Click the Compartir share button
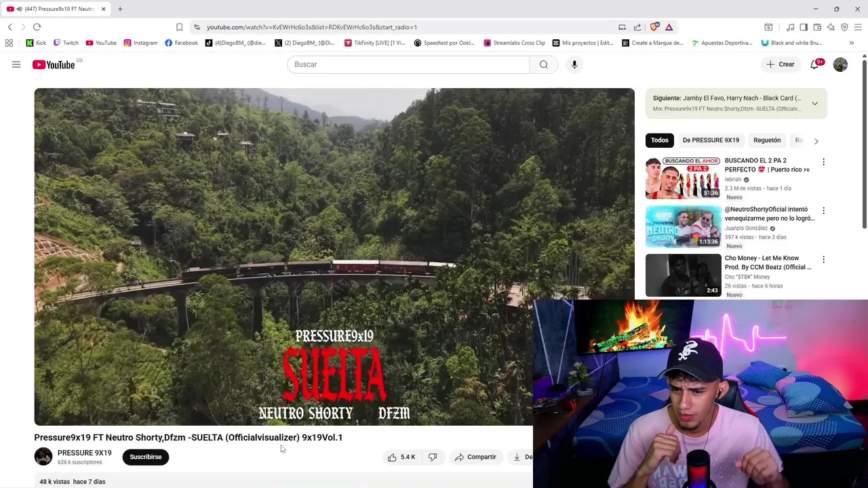 (475, 457)
